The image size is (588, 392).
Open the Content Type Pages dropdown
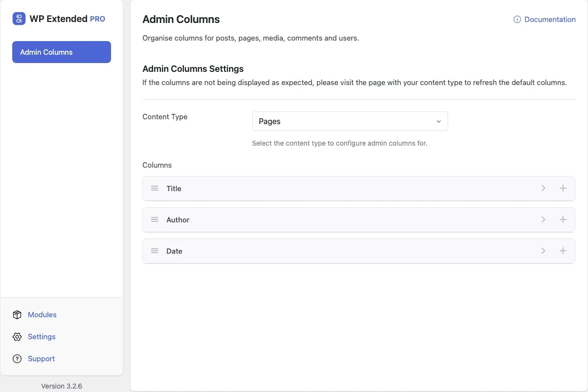(350, 121)
